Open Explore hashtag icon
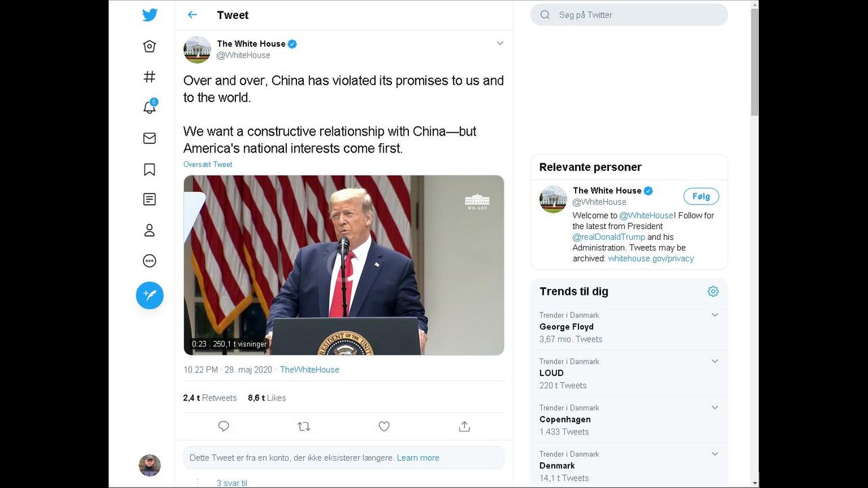The image size is (868, 488). pos(150,77)
